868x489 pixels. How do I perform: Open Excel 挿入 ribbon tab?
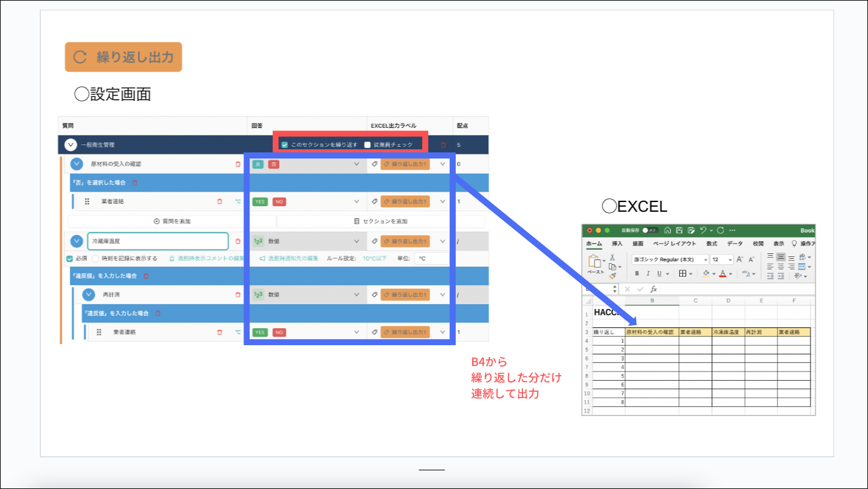click(x=617, y=244)
